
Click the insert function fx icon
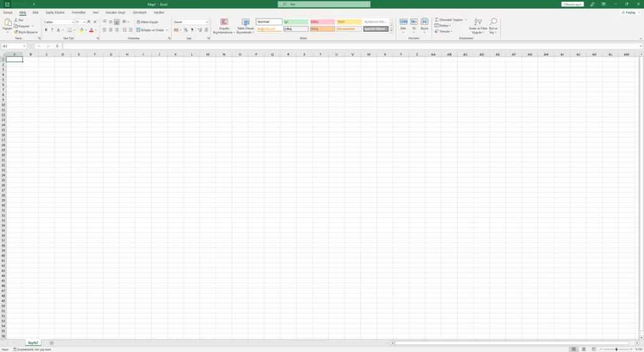coord(57,46)
